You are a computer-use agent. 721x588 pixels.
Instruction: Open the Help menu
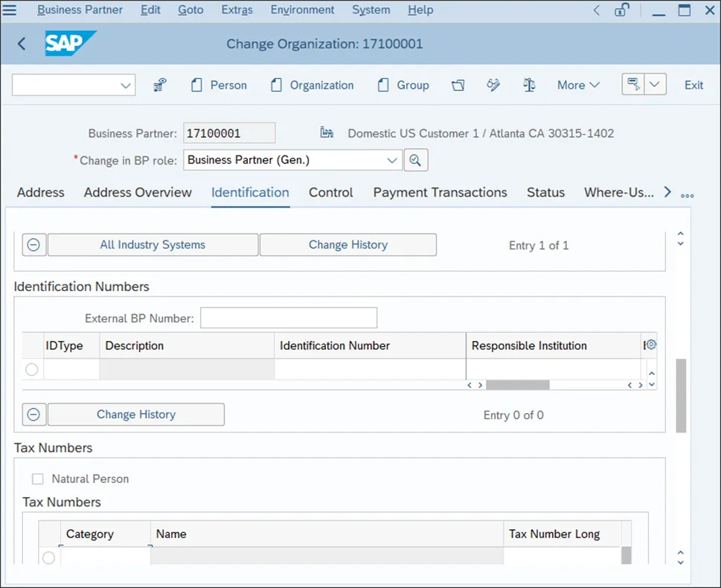[420, 10]
